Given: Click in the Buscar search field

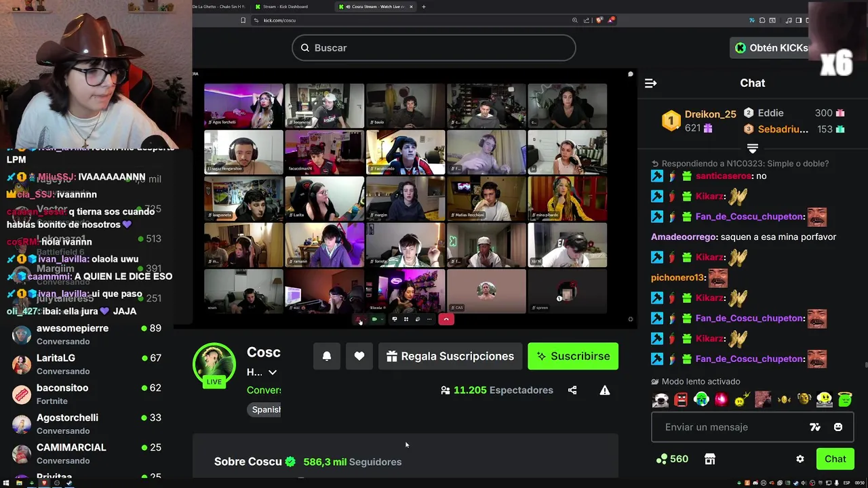Looking at the screenshot, I should (x=434, y=47).
